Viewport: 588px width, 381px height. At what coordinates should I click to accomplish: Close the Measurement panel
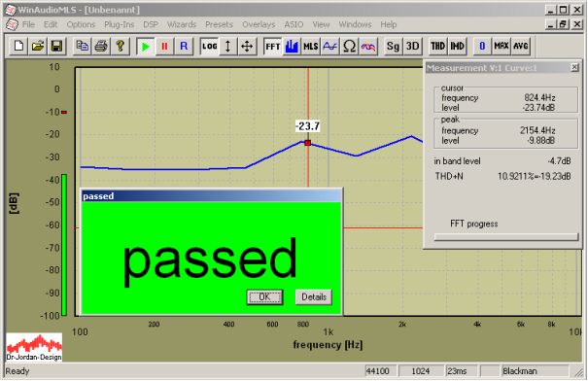tap(574, 67)
